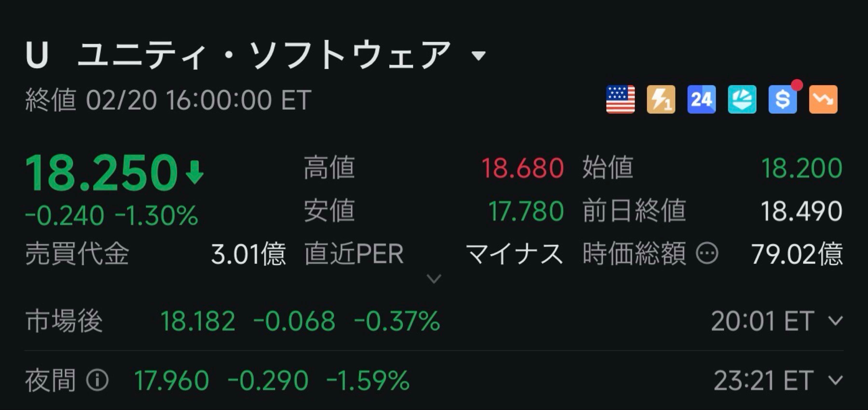The image size is (868, 410).
Task: Expand the 市場後 after-hours row chevron
Action: click(836, 321)
